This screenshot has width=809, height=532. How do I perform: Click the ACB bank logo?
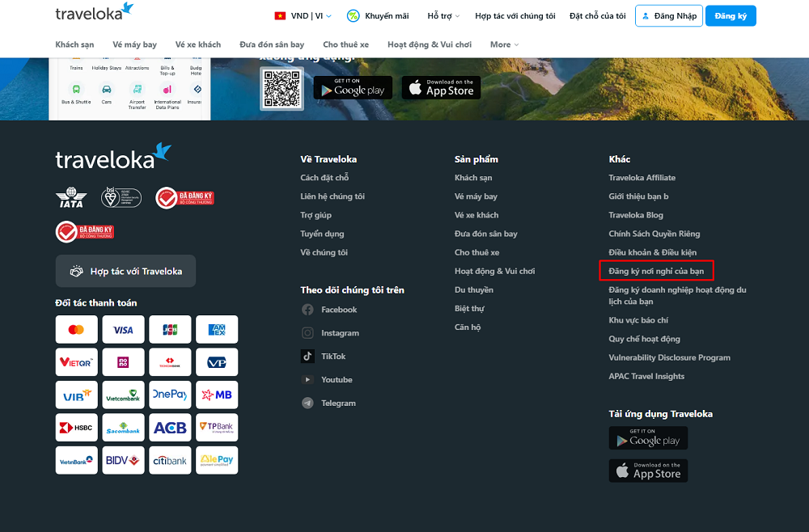click(x=170, y=428)
